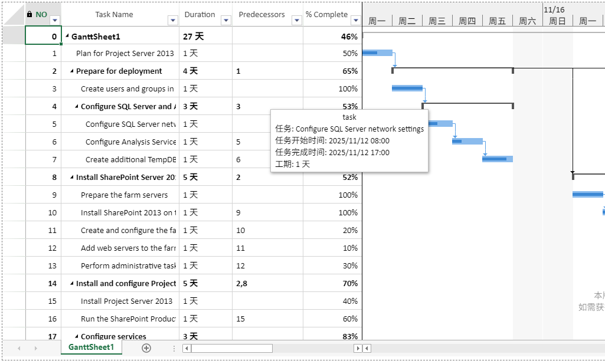
Task: Switch to the GanttSheet1 sheet tab
Action: pyautogui.click(x=91, y=347)
